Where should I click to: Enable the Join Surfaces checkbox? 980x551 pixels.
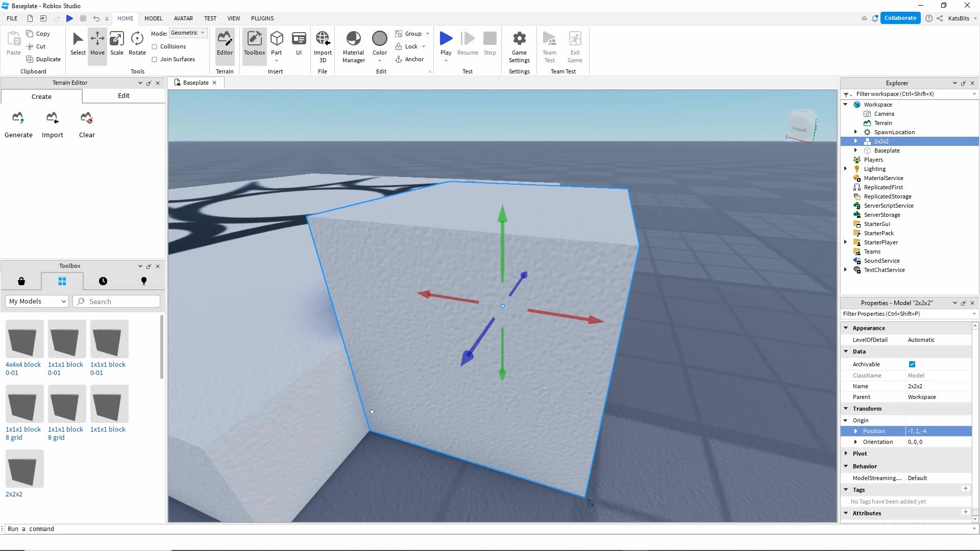[x=154, y=59]
